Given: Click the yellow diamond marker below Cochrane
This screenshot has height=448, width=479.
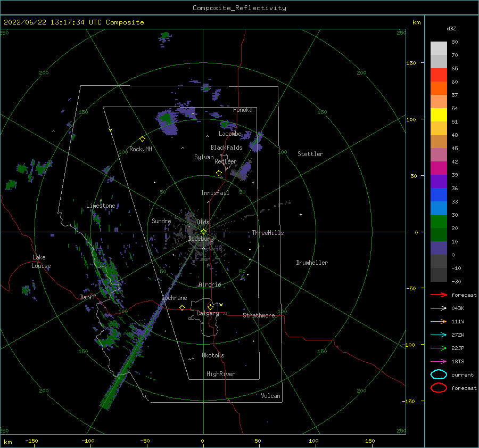Looking at the screenshot, I should click(183, 307).
